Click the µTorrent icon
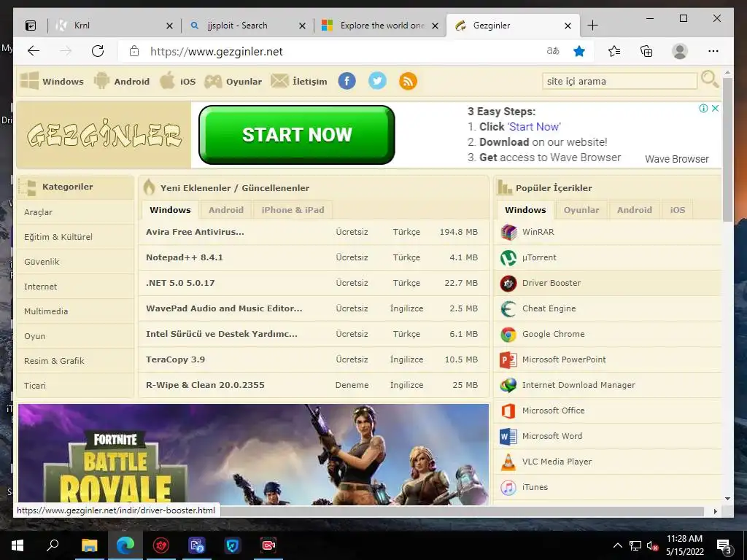The image size is (747, 560). coord(508,257)
